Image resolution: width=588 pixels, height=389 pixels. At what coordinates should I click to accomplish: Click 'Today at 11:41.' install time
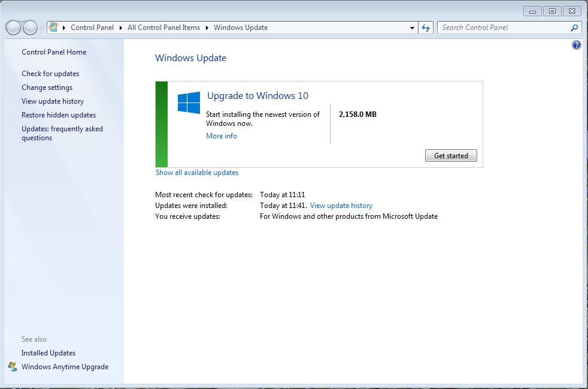(x=283, y=206)
